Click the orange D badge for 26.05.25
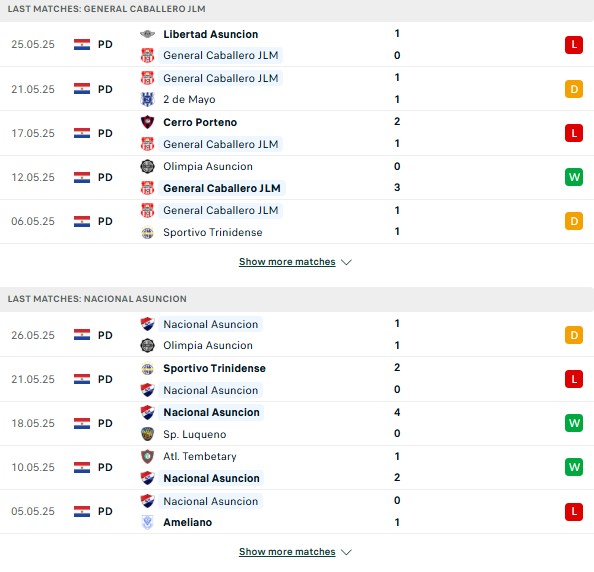This screenshot has width=594, height=572. pos(574,335)
